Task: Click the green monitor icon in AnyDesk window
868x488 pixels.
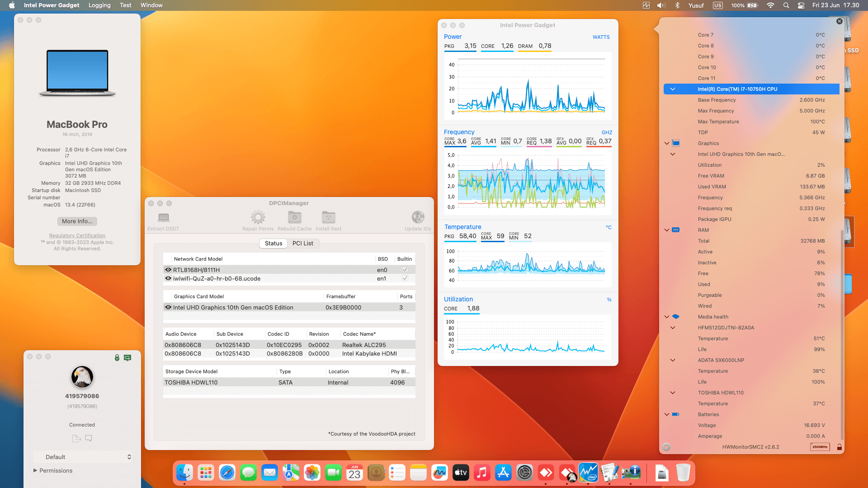Action: pyautogui.click(x=127, y=357)
